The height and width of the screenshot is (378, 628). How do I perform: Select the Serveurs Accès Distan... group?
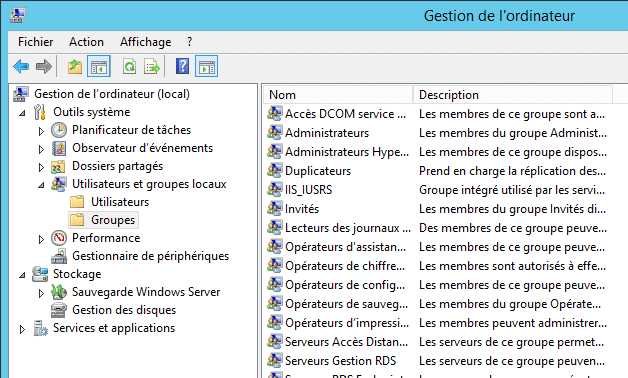coord(346,342)
